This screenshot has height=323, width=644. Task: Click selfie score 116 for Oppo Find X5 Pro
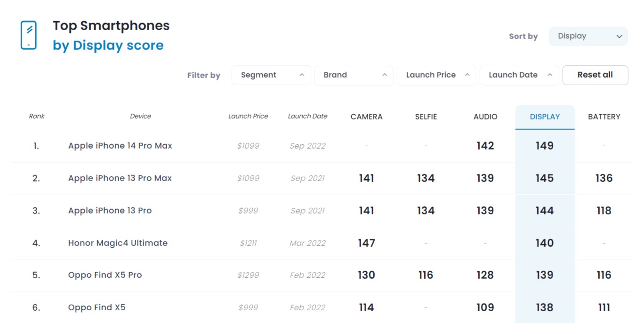tap(426, 275)
